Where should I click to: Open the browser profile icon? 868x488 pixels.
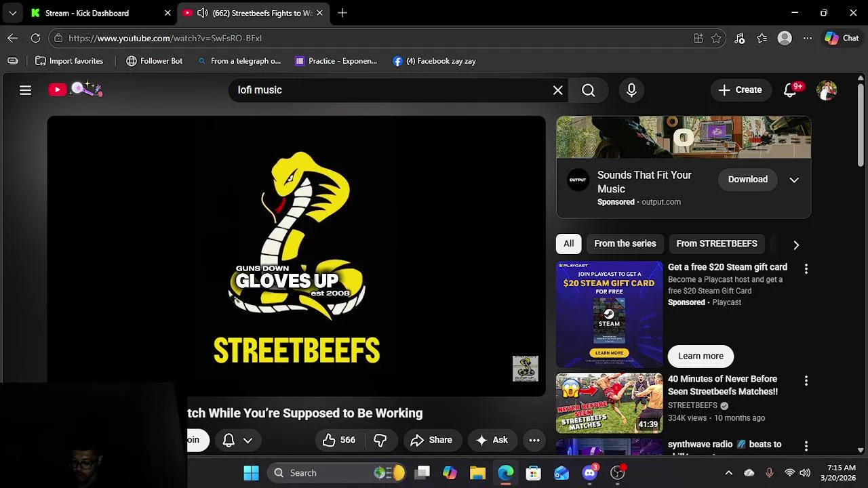(x=785, y=38)
